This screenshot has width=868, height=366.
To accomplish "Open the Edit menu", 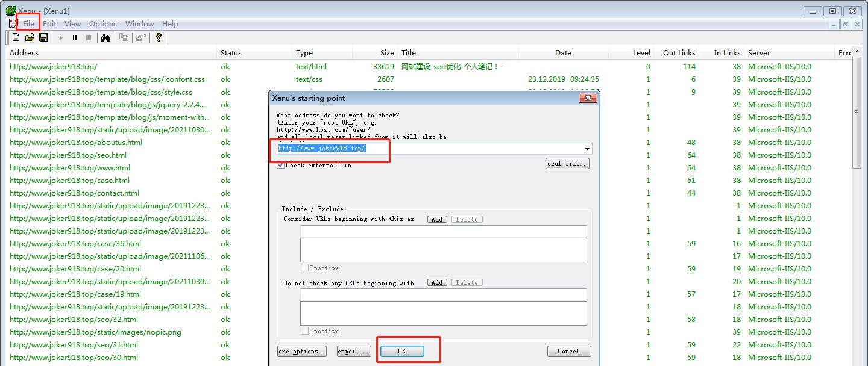I will [x=49, y=24].
